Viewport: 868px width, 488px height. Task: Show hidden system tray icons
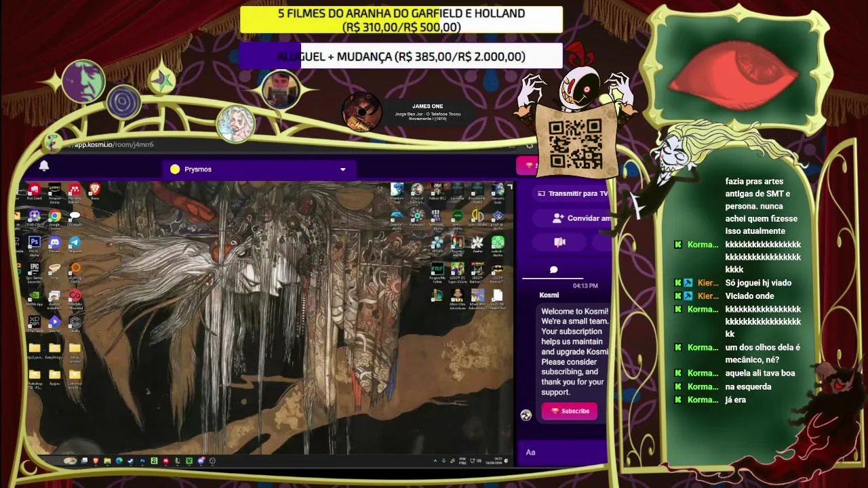(435, 461)
